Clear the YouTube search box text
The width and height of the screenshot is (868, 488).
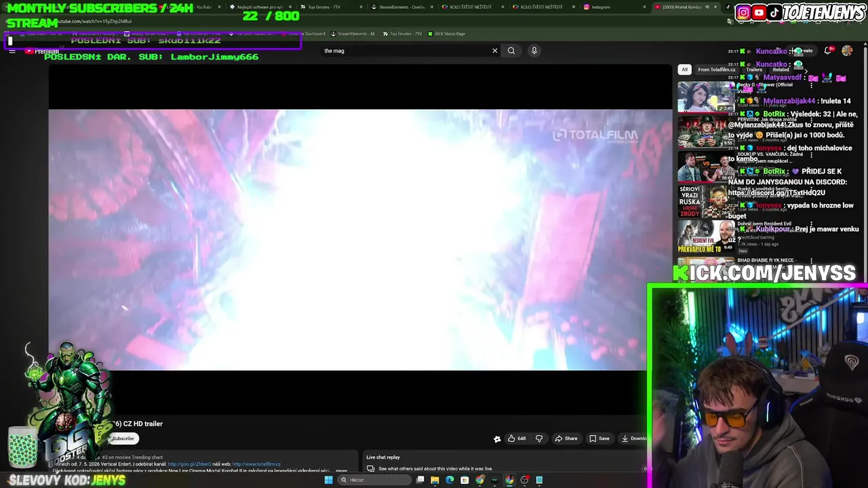[x=495, y=51]
